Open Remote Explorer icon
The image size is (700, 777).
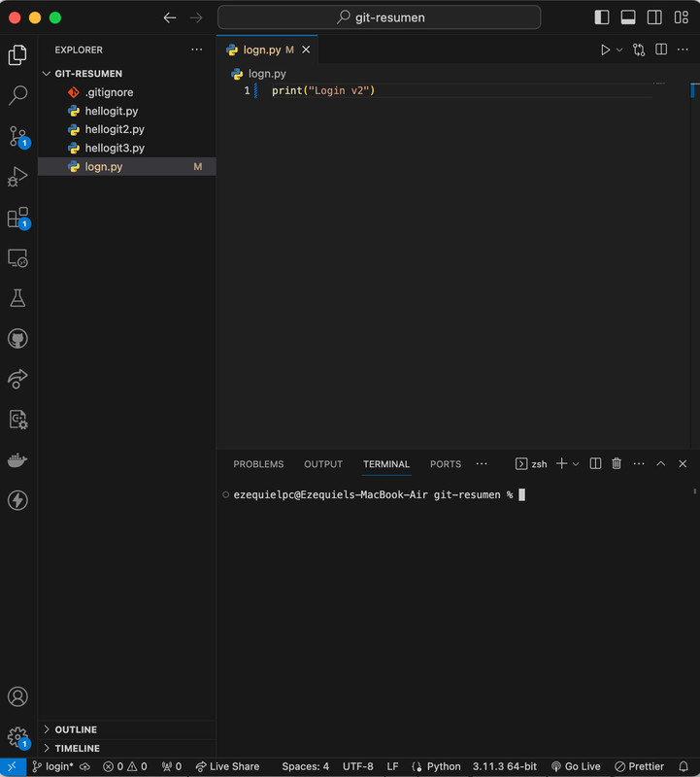[x=17, y=258]
